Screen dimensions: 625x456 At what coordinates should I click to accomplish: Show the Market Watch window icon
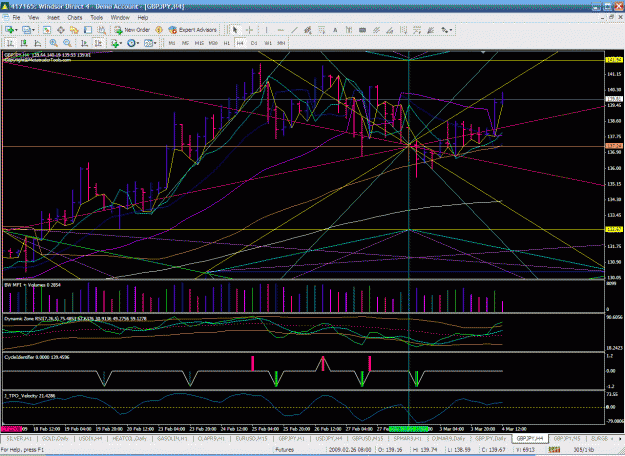coord(47,30)
